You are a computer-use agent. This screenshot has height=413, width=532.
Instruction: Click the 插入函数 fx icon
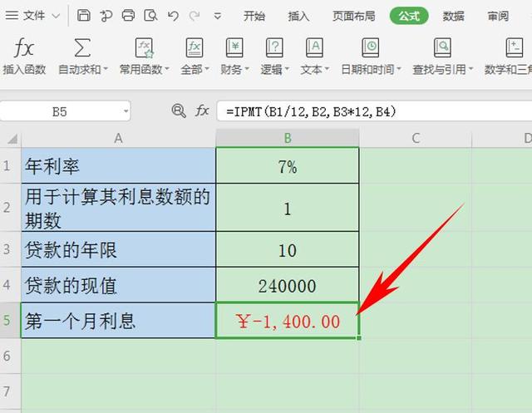(x=24, y=47)
